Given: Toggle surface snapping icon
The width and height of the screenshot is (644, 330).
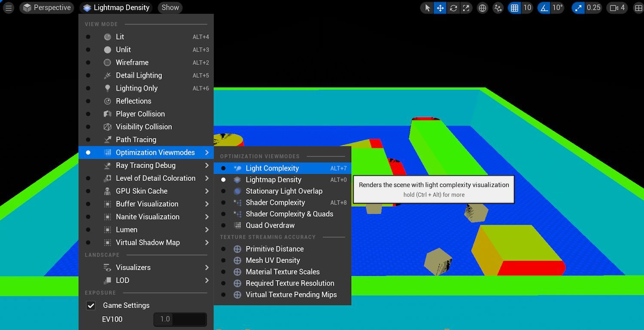Looking at the screenshot, I should (x=498, y=8).
